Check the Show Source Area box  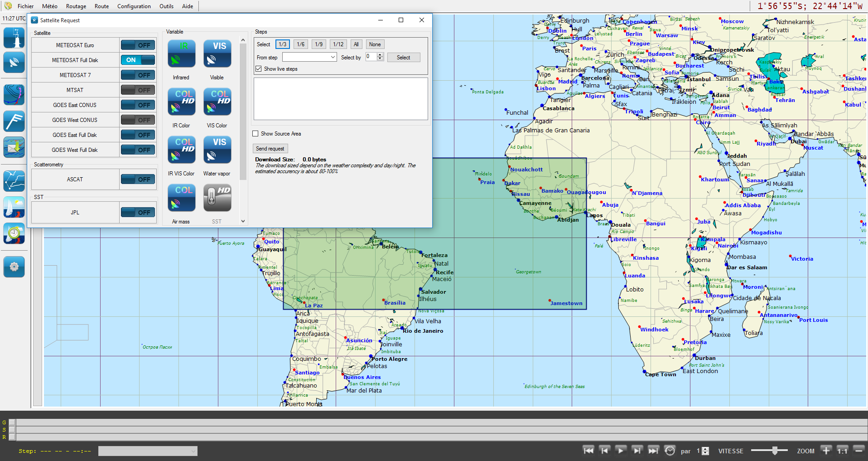click(256, 134)
